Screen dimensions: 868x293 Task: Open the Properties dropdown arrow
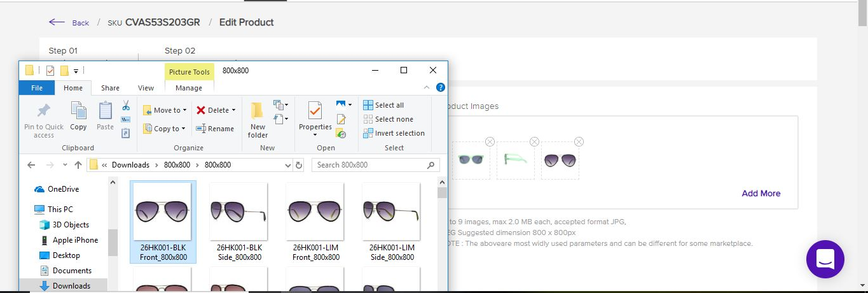[315, 135]
